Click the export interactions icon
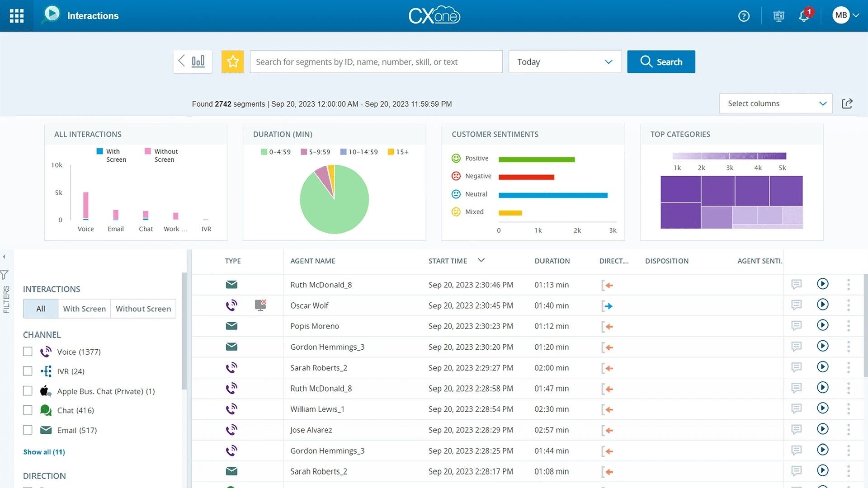 [848, 103]
